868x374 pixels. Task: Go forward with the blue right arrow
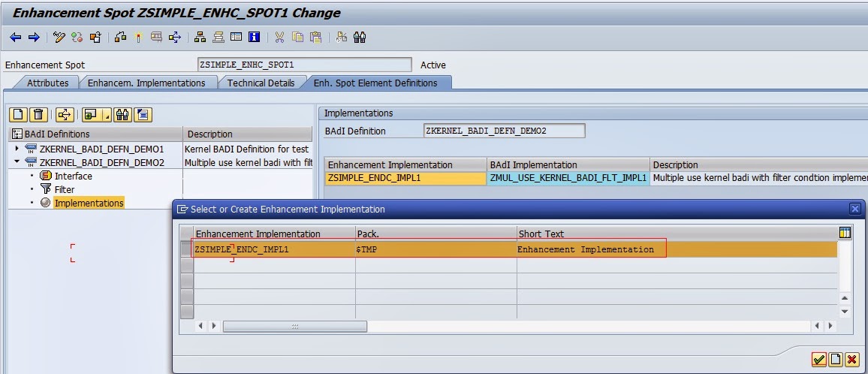34,37
